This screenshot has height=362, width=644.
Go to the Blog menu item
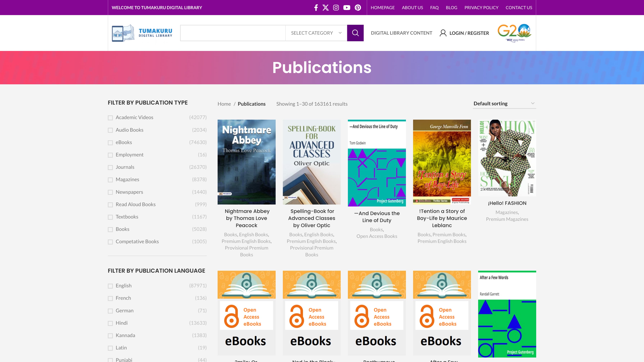451,8
